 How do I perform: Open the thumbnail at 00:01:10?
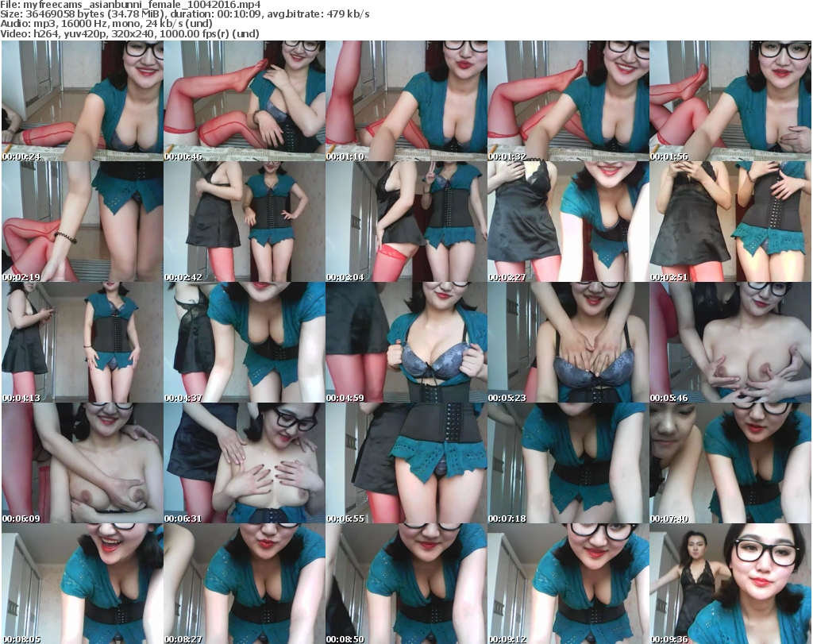(406, 101)
